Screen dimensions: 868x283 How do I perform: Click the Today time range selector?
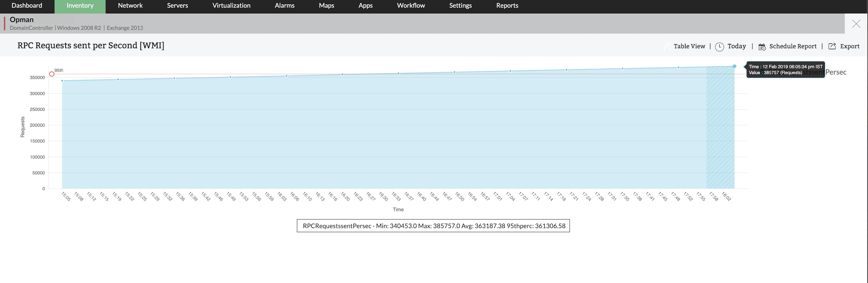pos(737,46)
